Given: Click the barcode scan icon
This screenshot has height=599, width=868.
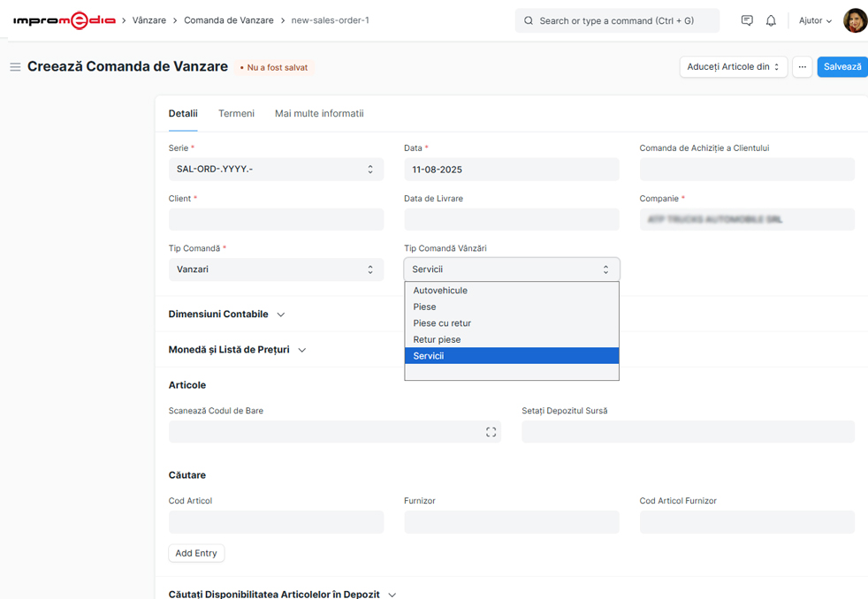Looking at the screenshot, I should tap(491, 432).
